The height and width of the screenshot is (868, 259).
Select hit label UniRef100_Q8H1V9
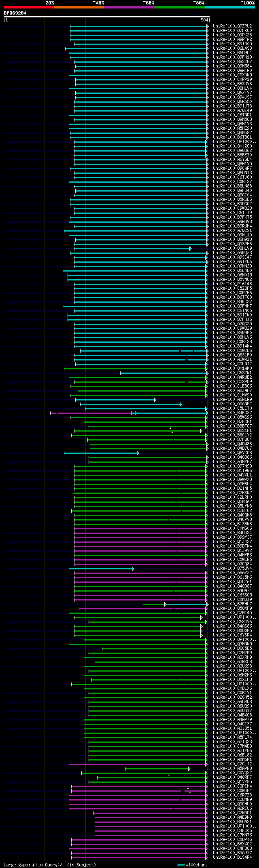coord(232,248)
